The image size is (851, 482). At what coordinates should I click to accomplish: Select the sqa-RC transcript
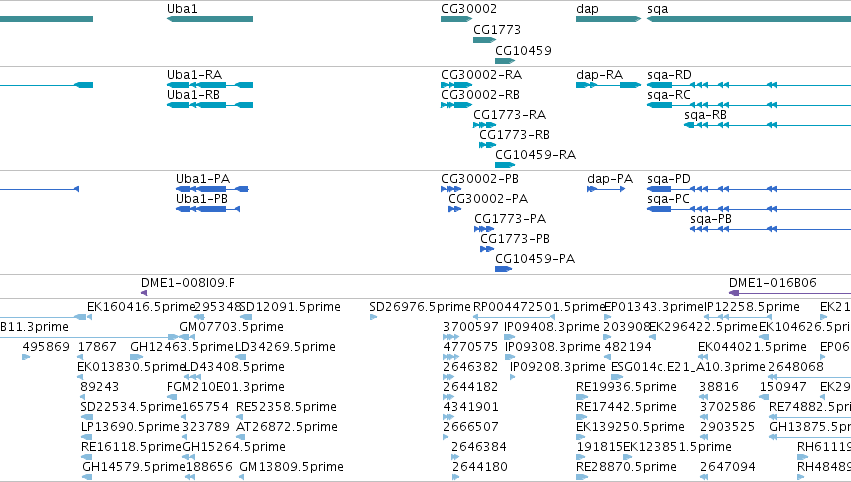(749, 105)
